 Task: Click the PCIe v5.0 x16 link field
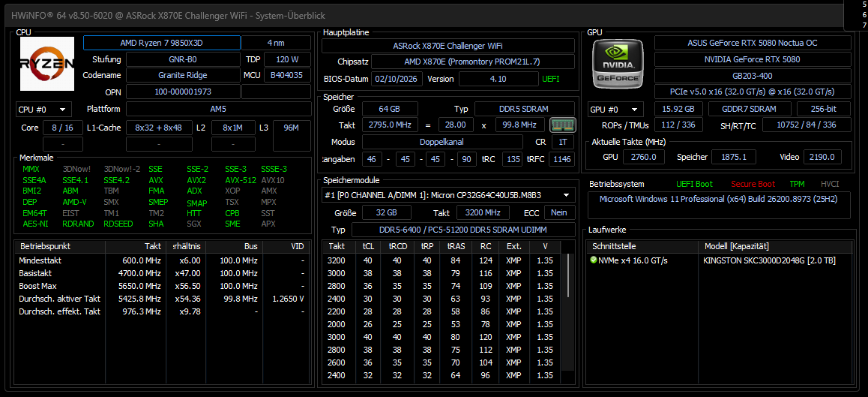pos(753,92)
